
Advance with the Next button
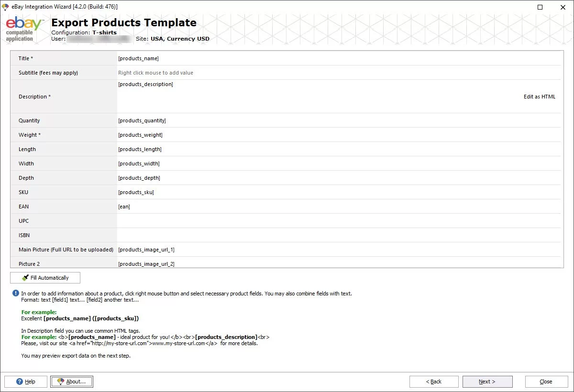[487, 381]
